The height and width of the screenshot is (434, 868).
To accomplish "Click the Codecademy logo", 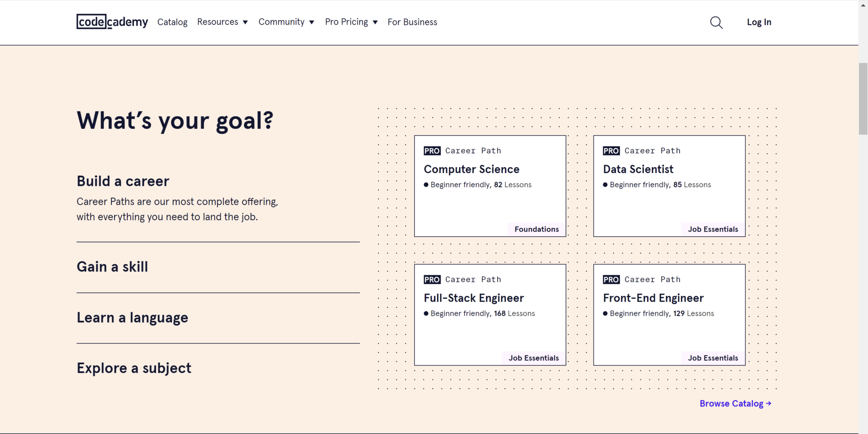I will 112,22.
